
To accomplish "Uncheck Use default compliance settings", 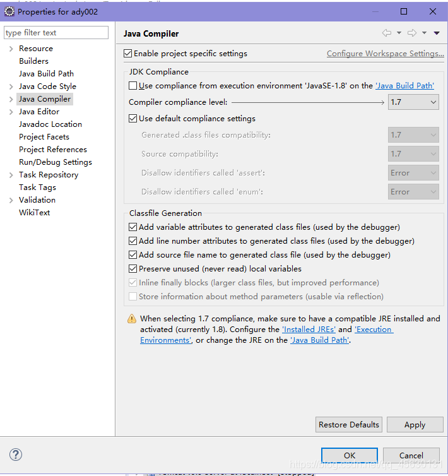I will (x=133, y=119).
